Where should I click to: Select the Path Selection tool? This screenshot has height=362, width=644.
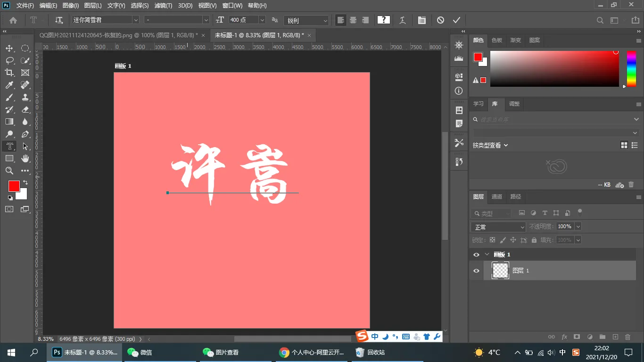point(25,146)
